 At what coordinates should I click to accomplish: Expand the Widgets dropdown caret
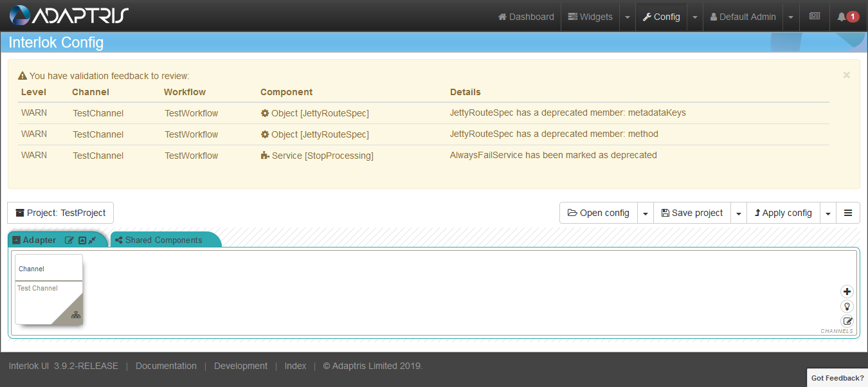click(628, 17)
